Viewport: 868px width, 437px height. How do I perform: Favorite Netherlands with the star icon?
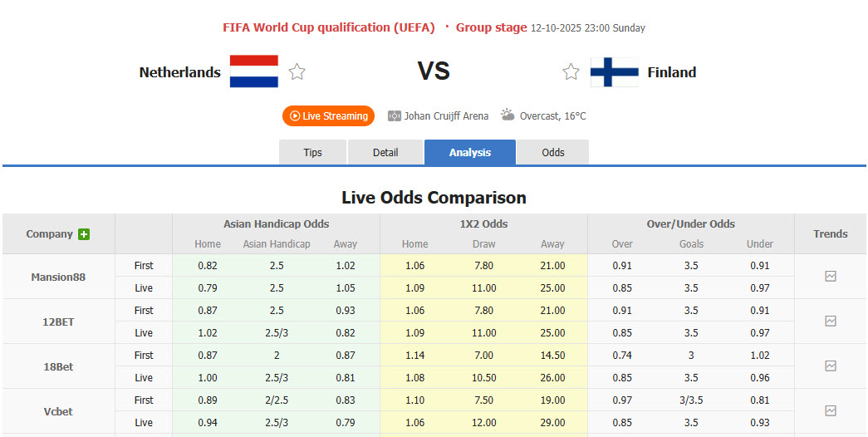[x=297, y=72]
